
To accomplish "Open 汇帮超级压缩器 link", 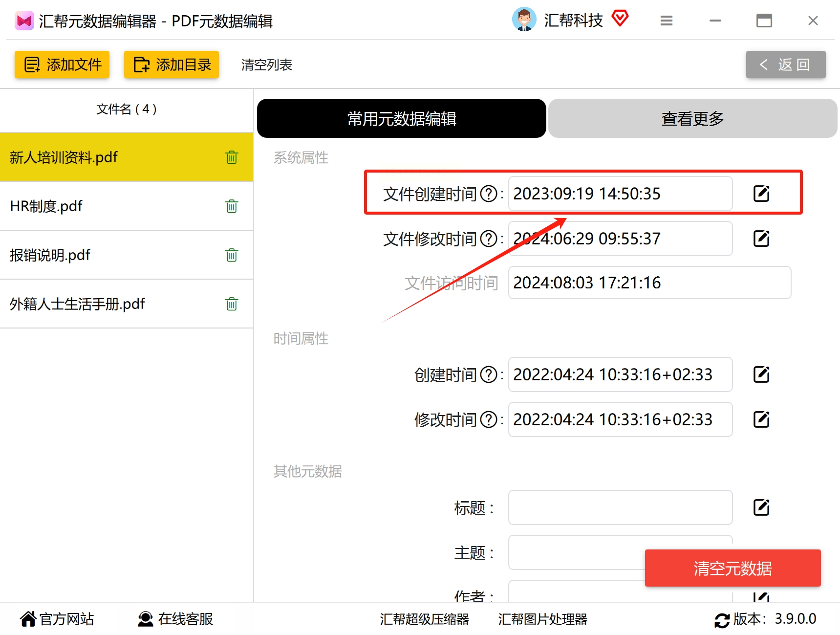I will pos(425,619).
